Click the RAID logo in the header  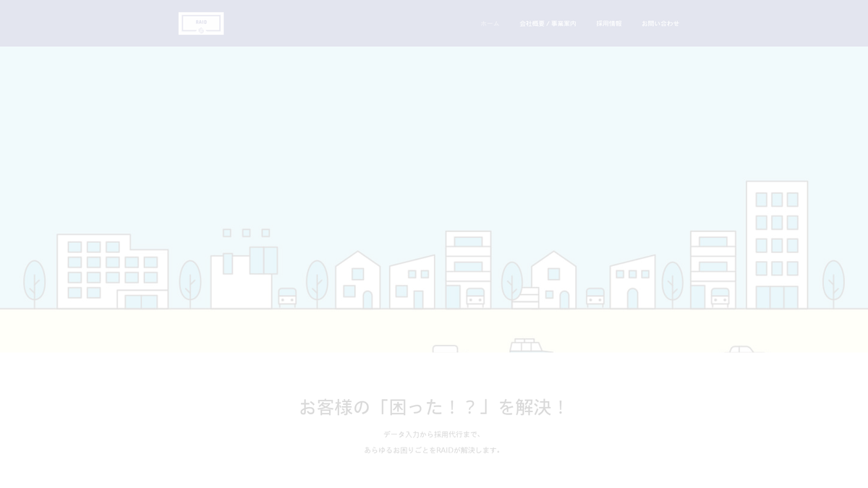201,23
